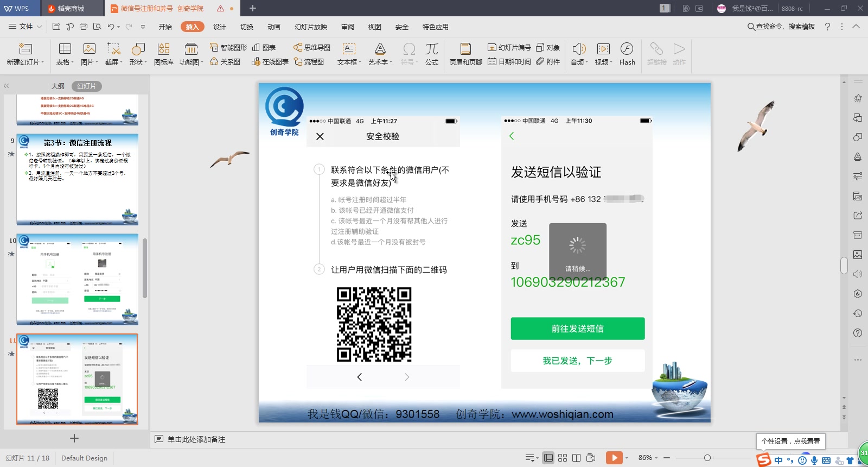Switch to the 稻壳商城 window tab

coord(72,8)
